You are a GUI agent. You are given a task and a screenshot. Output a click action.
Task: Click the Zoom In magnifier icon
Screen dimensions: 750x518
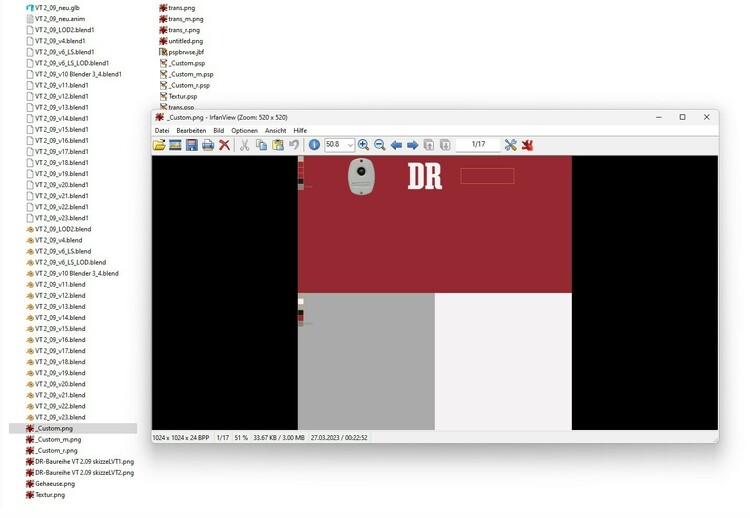pos(363,145)
